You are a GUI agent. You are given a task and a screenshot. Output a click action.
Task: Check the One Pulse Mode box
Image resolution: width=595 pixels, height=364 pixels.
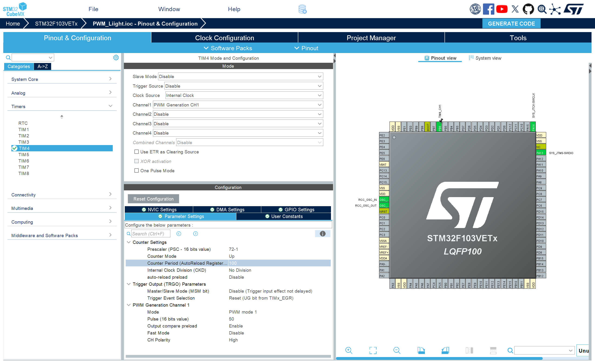pyautogui.click(x=137, y=171)
